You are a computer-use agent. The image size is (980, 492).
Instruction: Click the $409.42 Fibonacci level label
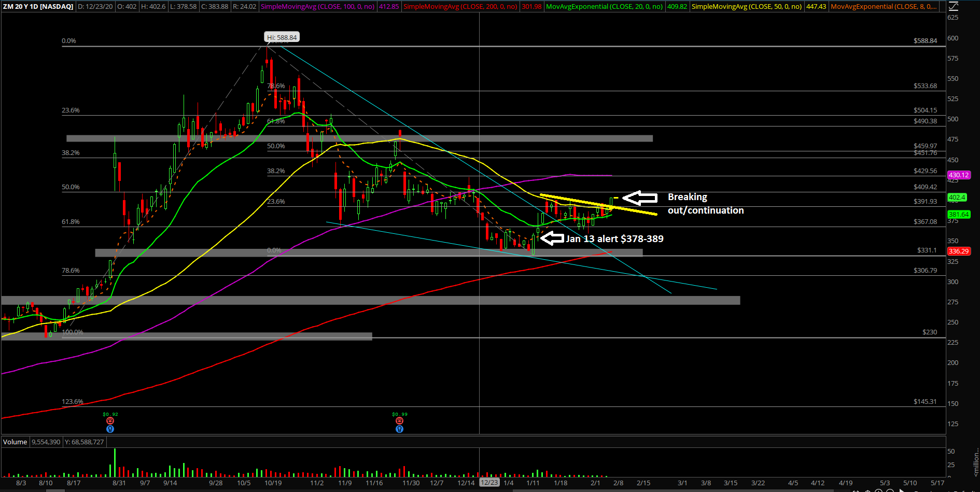coord(925,187)
